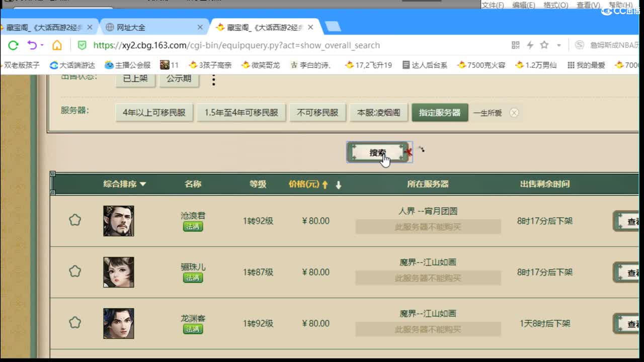Bookmark page with the star icon
The height and width of the screenshot is (362, 644).
click(544, 45)
